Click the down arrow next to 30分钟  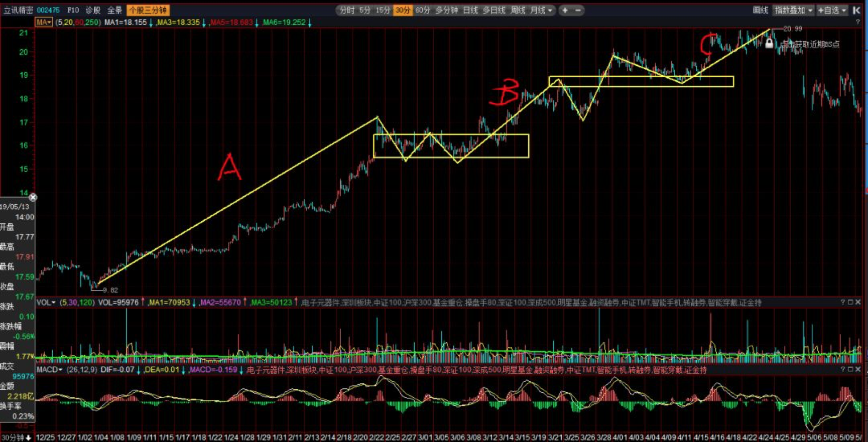click(x=29, y=438)
